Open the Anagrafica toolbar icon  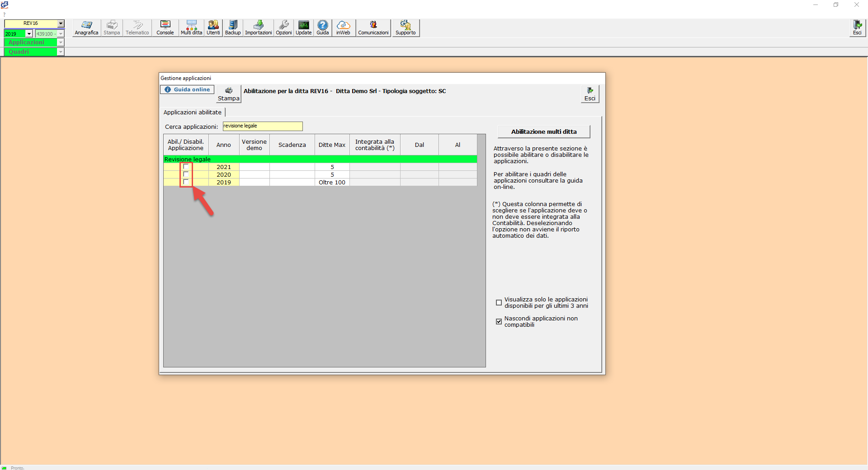tap(86, 28)
